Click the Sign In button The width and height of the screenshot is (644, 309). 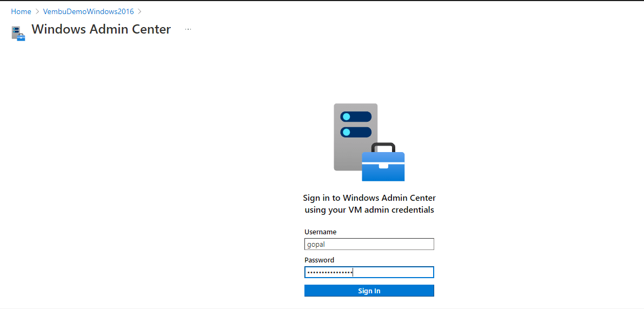click(x=369, y=291)
